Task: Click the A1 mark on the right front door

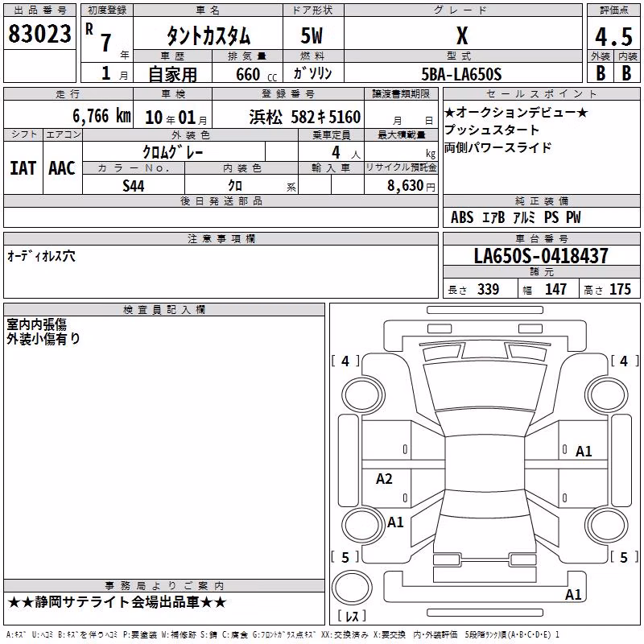Action: click(584, 452)
